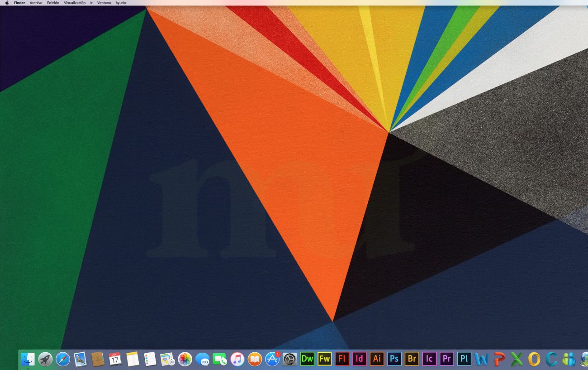Launch Adobe InCopy from the dock

point(429,359)
